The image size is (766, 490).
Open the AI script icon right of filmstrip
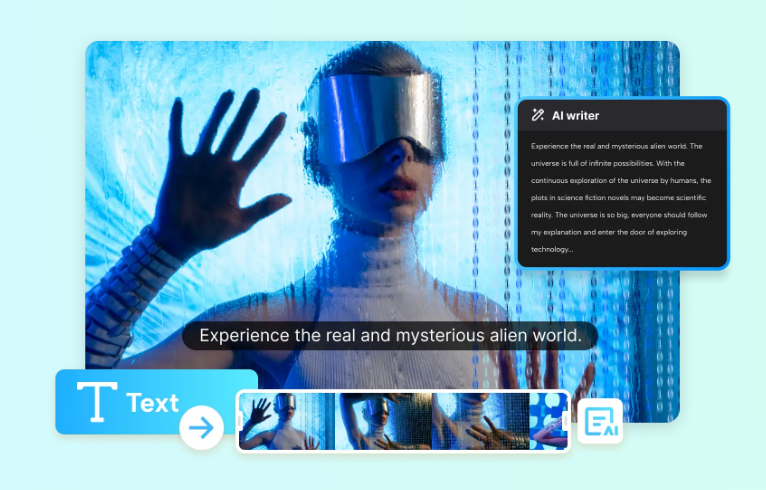click(x=599, y=421)
